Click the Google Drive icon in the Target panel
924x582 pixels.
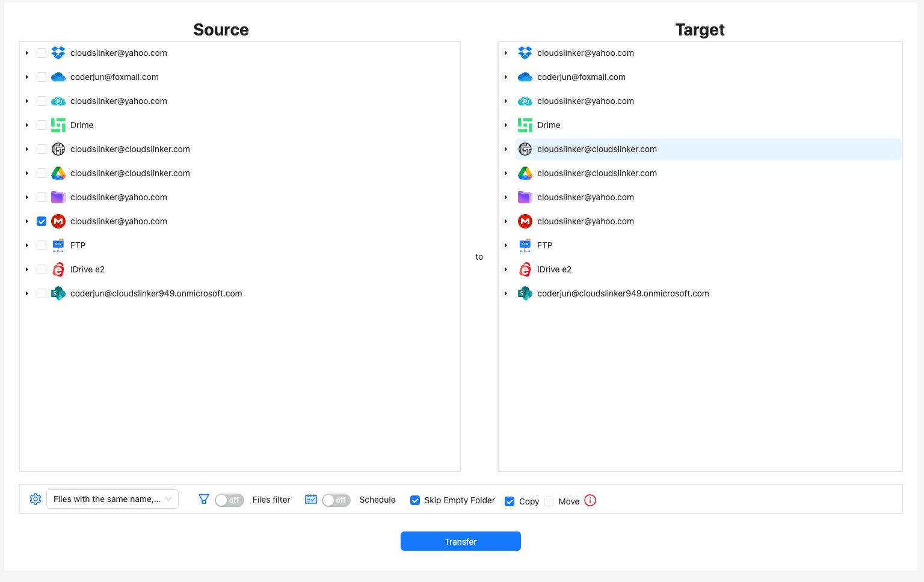click(x=525, y=173)
